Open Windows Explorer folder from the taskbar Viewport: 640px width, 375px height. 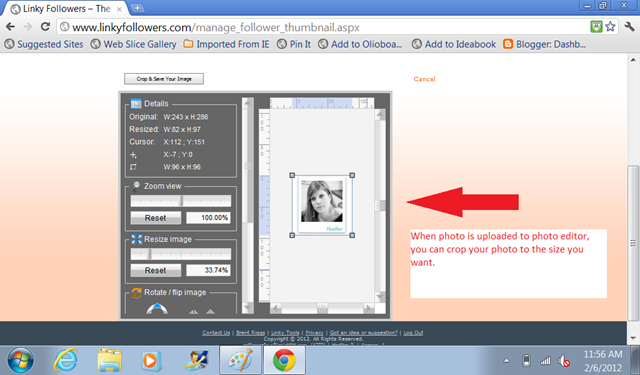(109, 360)
